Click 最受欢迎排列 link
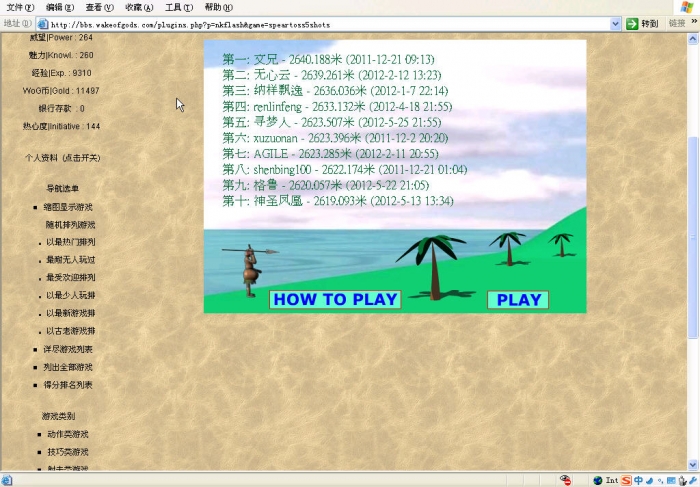Image resolution: width=700 pixels, height=487 pixels. [x=71, y=277]
